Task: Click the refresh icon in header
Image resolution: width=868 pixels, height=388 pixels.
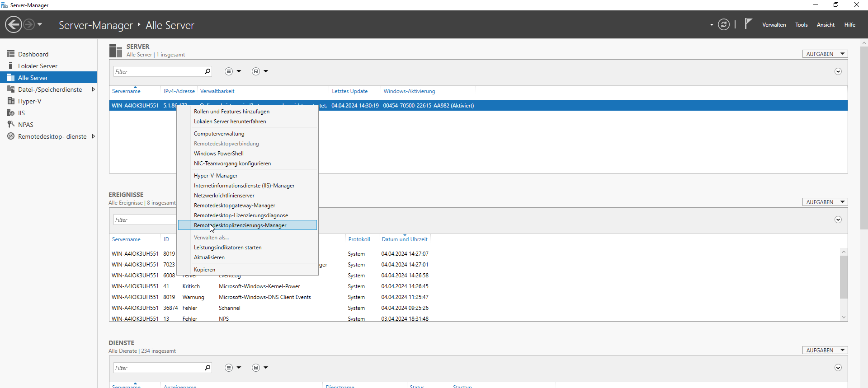Action: pos(724,24)
